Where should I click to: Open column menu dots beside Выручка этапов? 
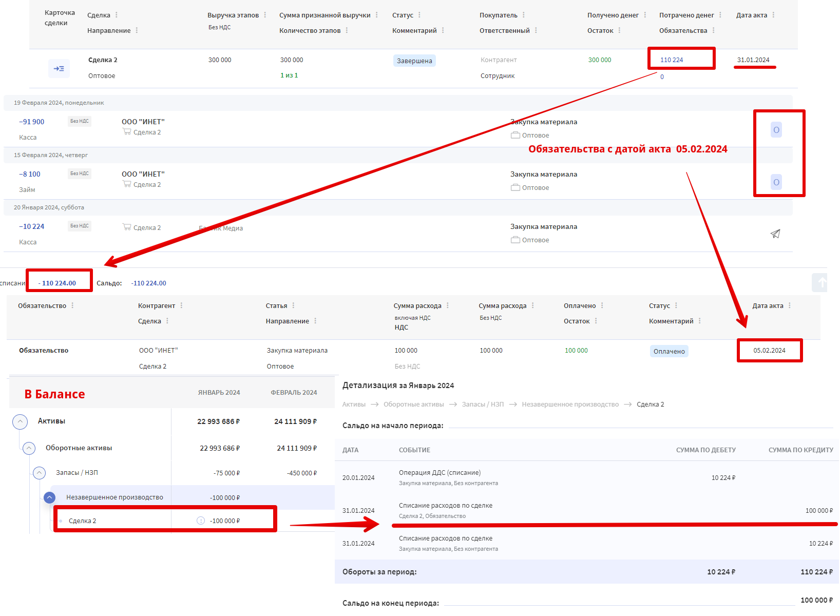pyautogui.click(x=265, y=15)
